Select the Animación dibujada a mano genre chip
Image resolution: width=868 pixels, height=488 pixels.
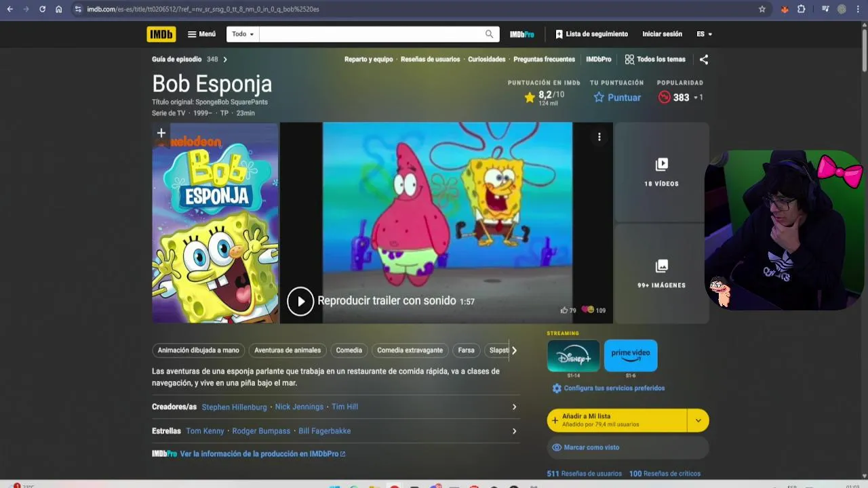pos(199,350)
